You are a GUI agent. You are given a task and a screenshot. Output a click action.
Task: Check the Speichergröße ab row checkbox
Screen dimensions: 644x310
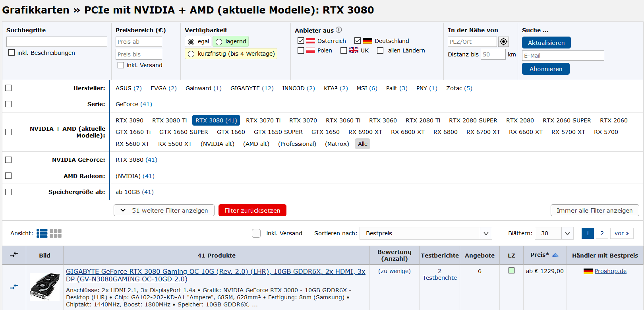8,192
